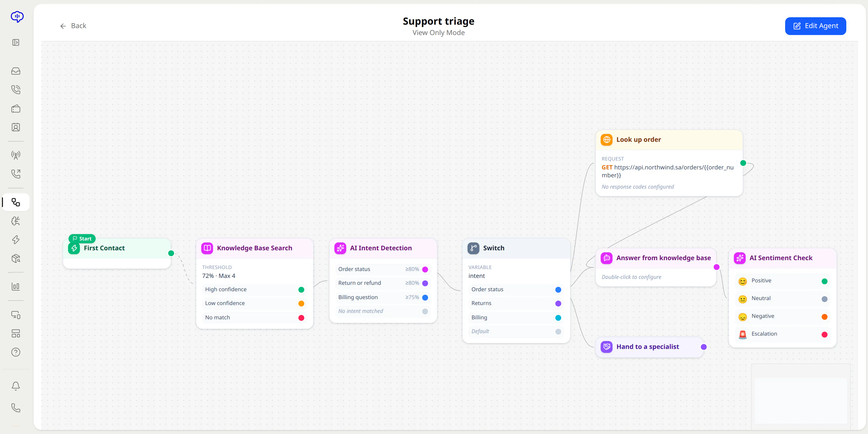
Task: Open the lightning bolt automation icon
Action: pyautogui.click(x=16, y=240)
